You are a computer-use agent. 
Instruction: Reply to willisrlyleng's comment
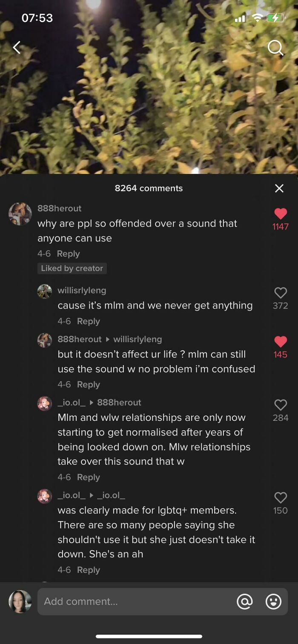(x=88, y=321)
